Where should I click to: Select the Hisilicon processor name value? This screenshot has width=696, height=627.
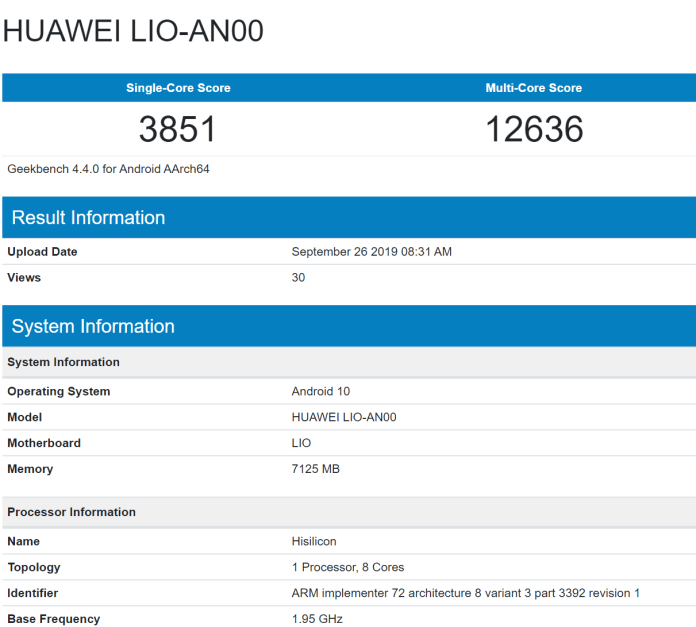314,541
